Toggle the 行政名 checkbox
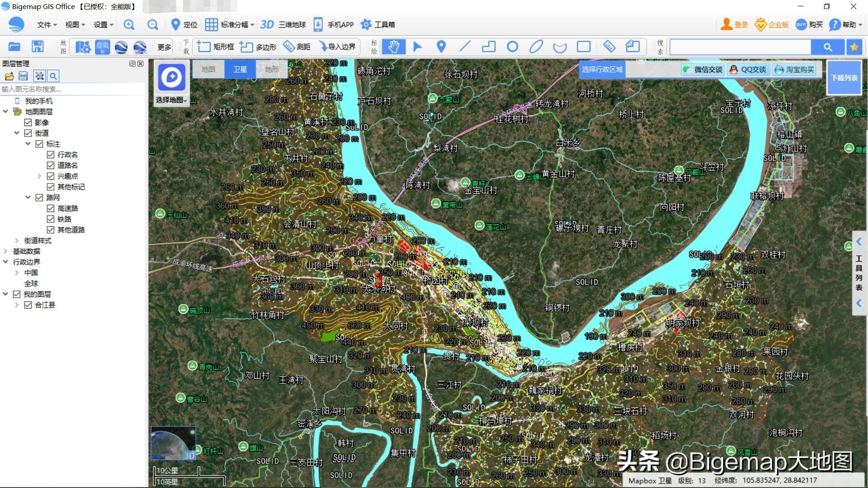This screenshot has width=868, height=488. [51, 155]
